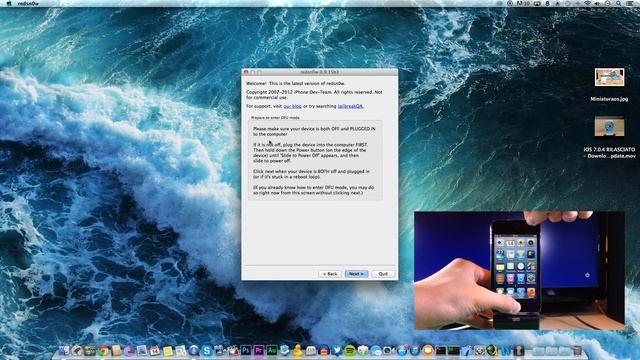
Task: Open Adobe Audition from the dock
Action: [272, 351]
